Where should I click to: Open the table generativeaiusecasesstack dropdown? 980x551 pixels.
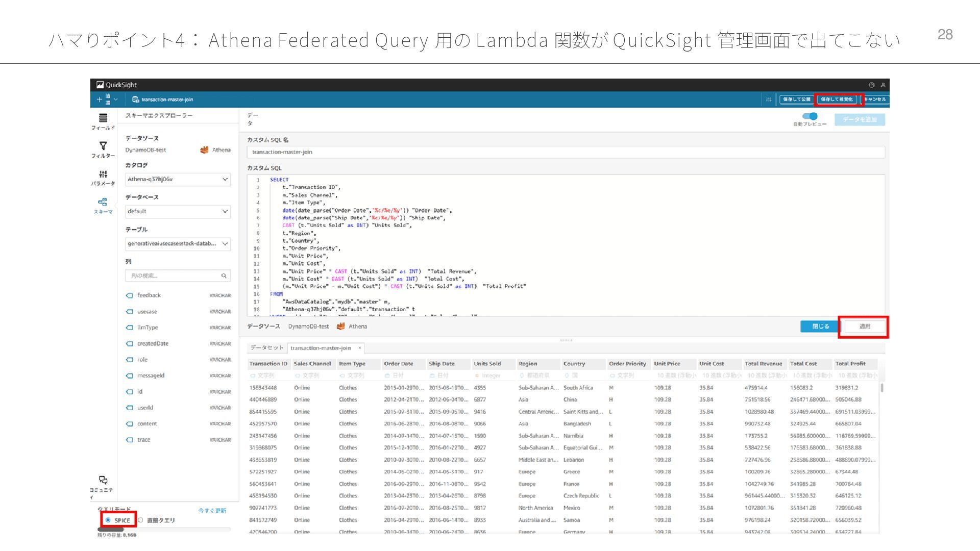178,244
